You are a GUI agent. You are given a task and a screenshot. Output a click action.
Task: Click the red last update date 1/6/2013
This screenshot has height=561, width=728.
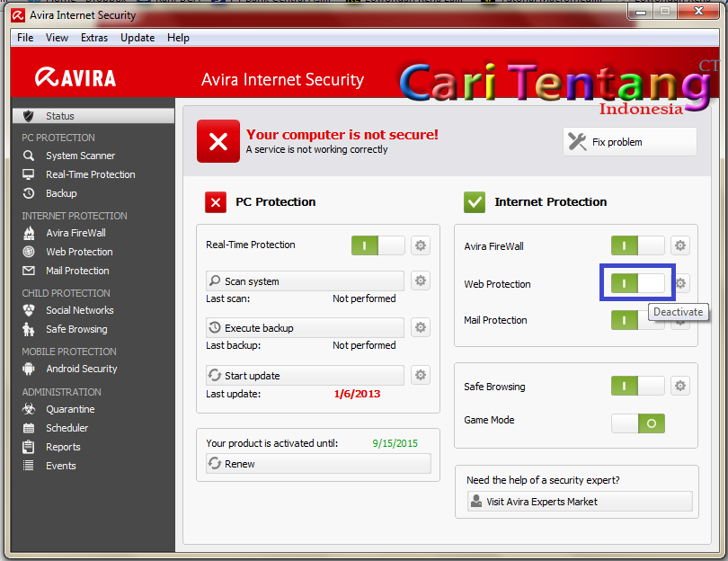(357, 394)
